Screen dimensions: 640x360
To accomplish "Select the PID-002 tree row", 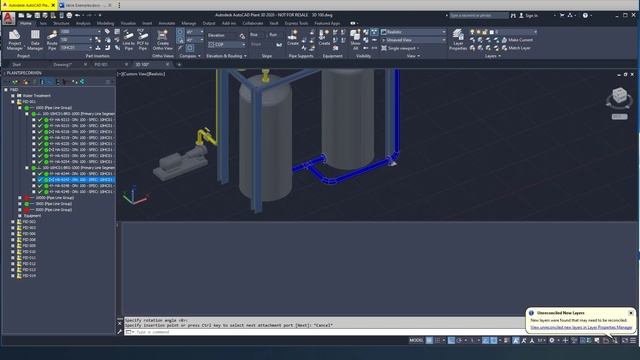I will [29, 222].
